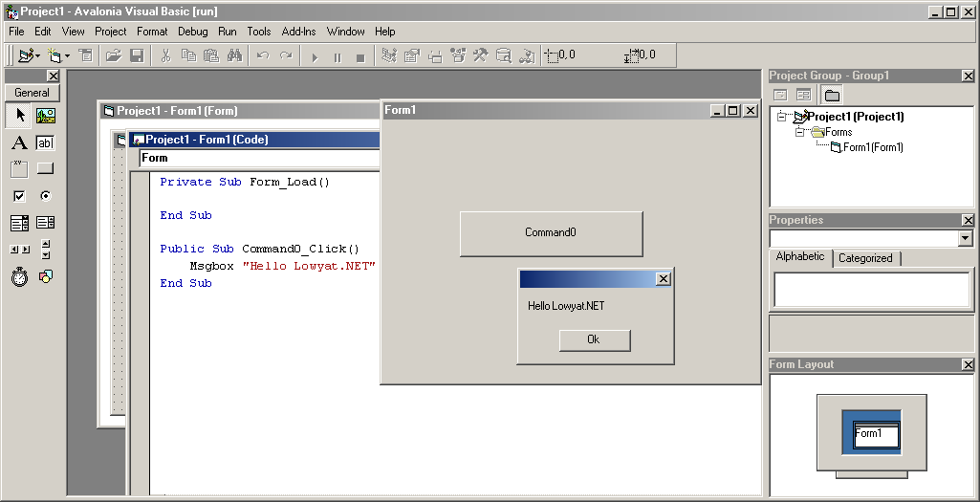Image resolution: width=980 pixels, height=502 pixels.
Task: Pick the Timer control in the toolbox
Action: coord(19,276)
